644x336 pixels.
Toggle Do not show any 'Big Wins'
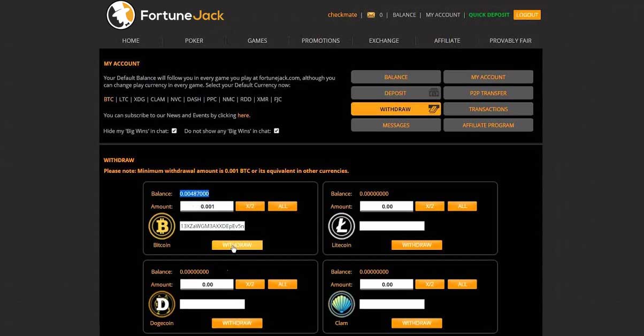click(276, 131)
